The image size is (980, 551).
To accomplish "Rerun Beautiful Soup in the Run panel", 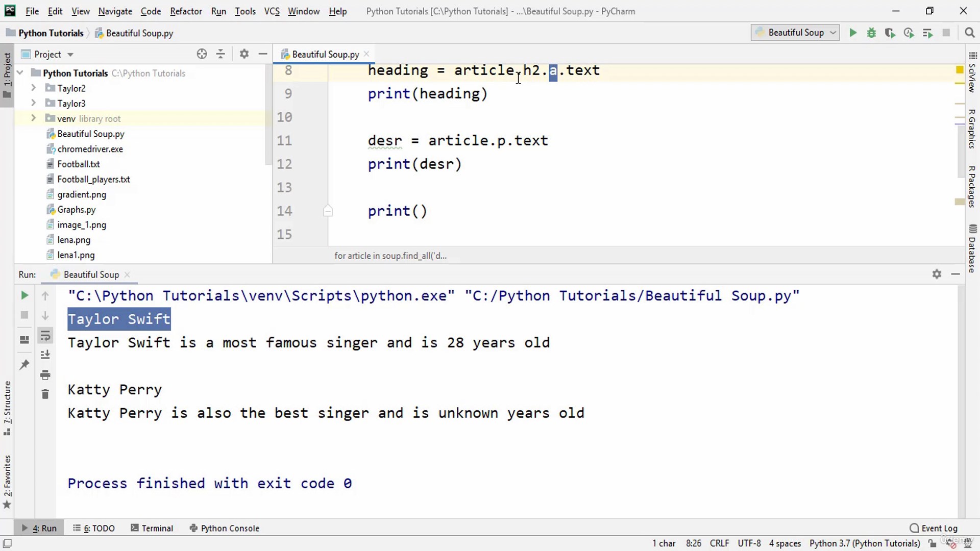I will coord(24,295).
